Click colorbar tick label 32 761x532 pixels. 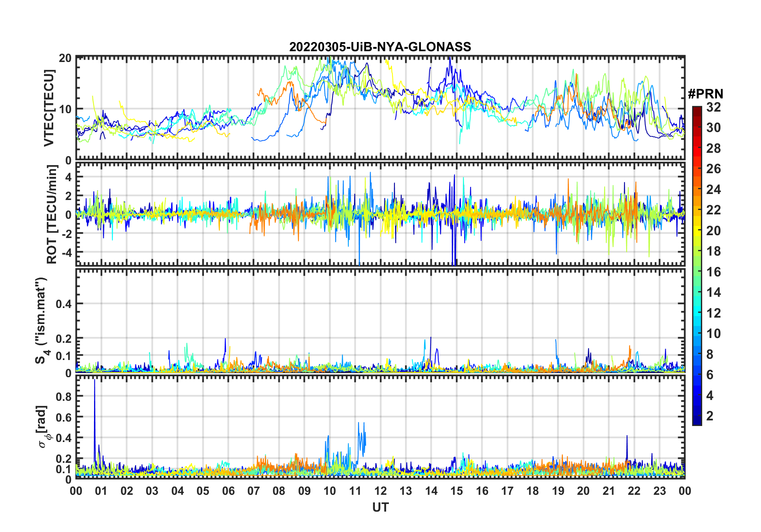[713, 107]
